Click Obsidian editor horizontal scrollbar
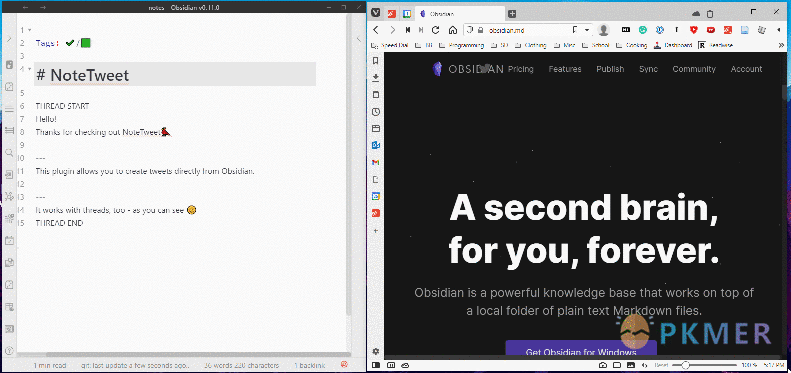The image size is (791, 373). coord(197,355)
